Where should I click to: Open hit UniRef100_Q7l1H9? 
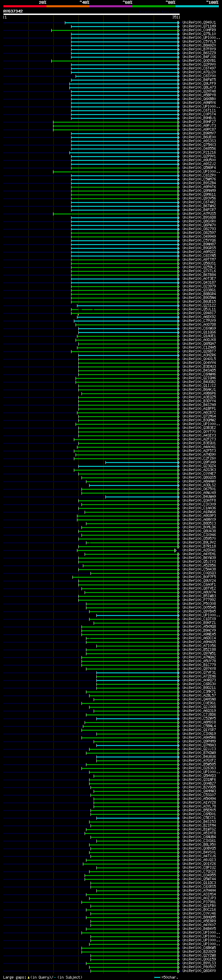point(199,26)
